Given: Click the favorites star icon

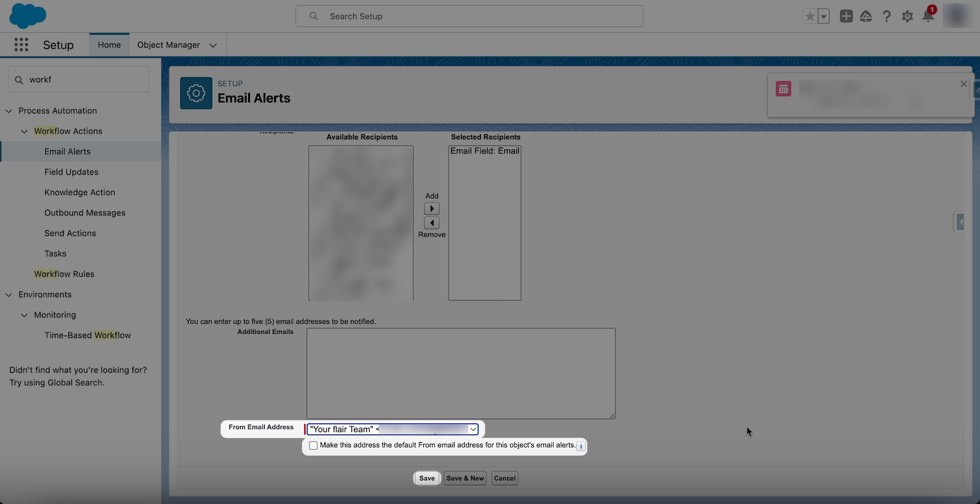Looking at the screenshot, I should click(810, 17).
